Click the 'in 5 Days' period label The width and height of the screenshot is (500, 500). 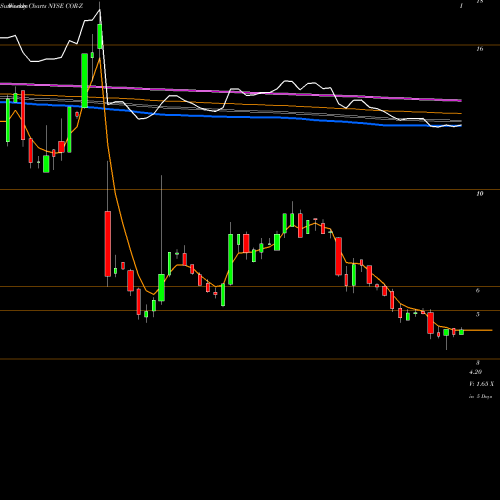click(480, 396)
